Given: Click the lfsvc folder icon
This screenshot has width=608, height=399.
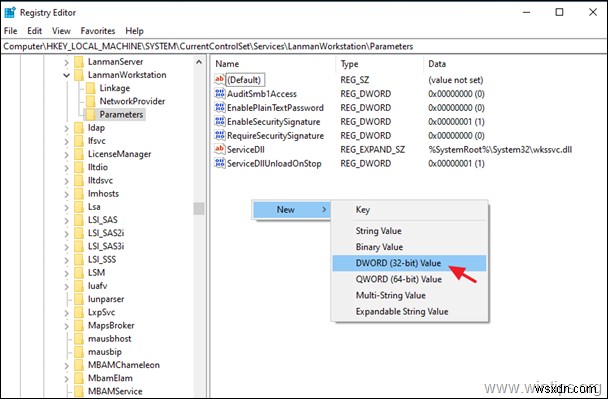Looking at the screenshot, I should pos(79,141).
